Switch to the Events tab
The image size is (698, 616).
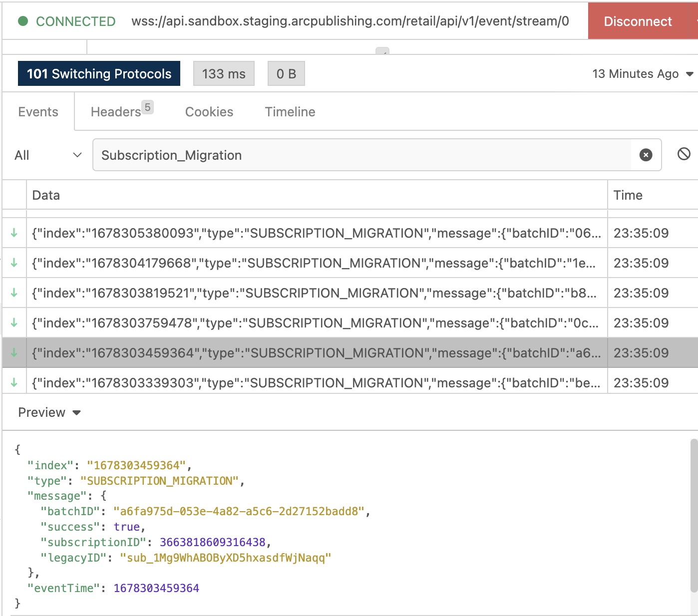coord(38,112)
